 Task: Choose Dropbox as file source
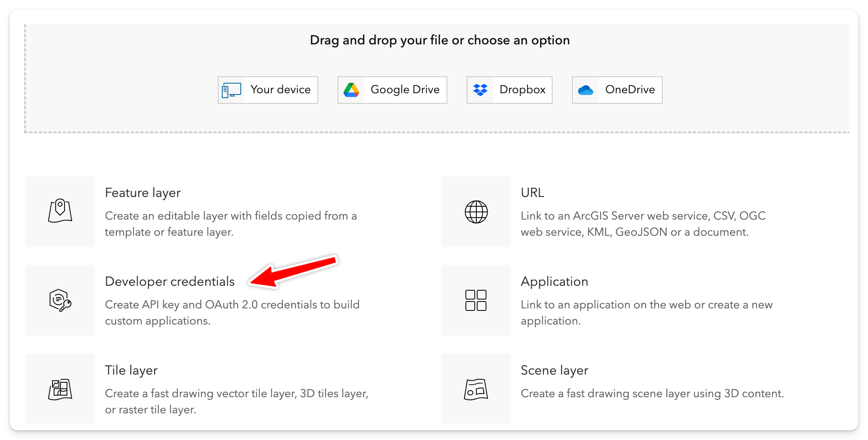[x=522, y=90]
